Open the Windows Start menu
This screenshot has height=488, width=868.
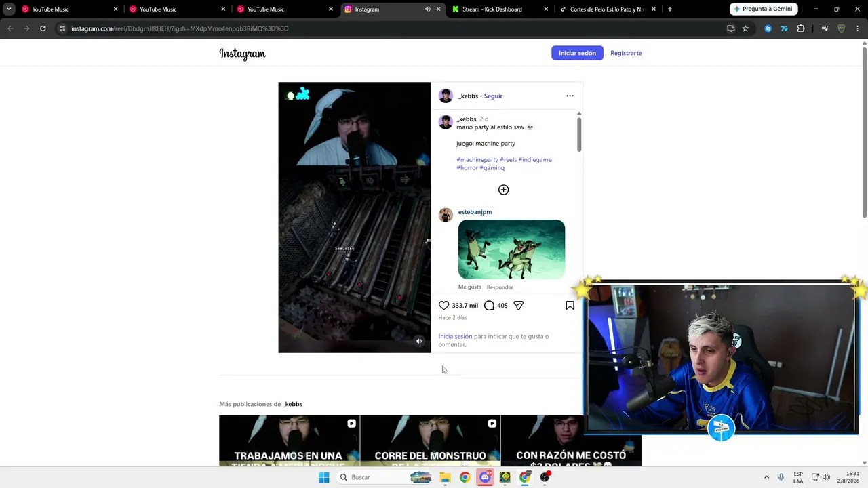point(323,477)
